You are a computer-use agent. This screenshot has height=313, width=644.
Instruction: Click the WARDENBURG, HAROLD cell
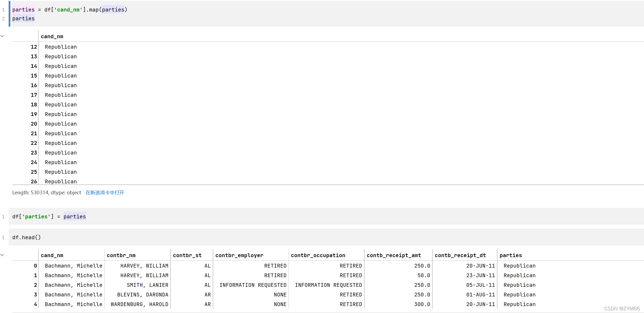pyautogui.click(x=139, y=304)
